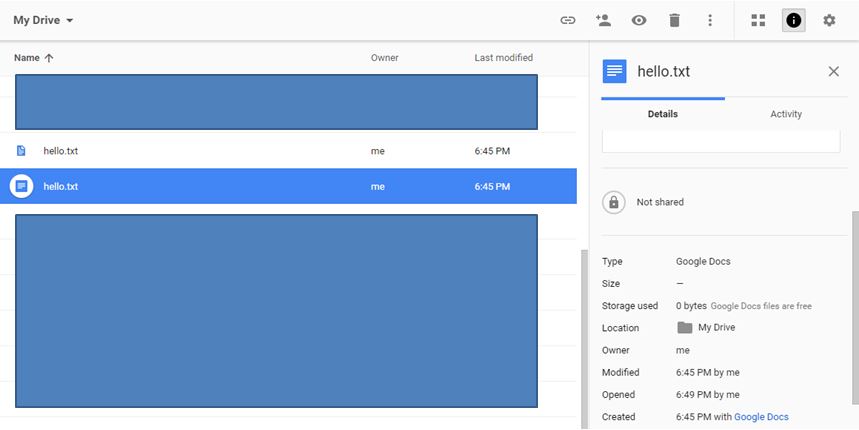The image size is (859, 430).
Task: Select the unselected hello.txt text file row
Action: tap(288, 151)
